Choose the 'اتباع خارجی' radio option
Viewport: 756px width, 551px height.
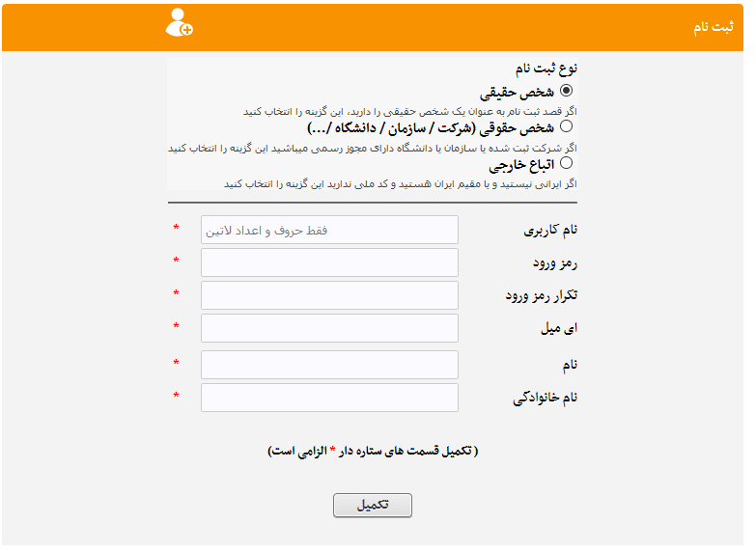click(566, 163)
